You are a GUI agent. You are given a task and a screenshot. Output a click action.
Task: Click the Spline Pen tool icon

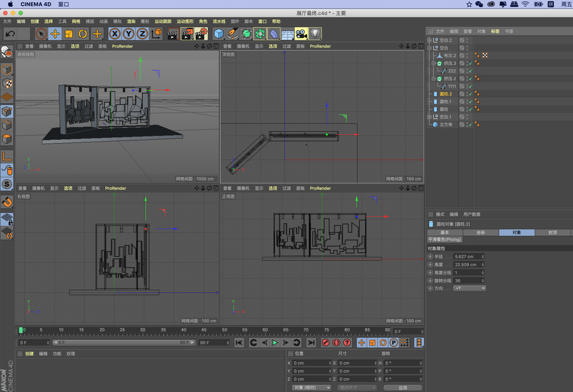(233, 34)
